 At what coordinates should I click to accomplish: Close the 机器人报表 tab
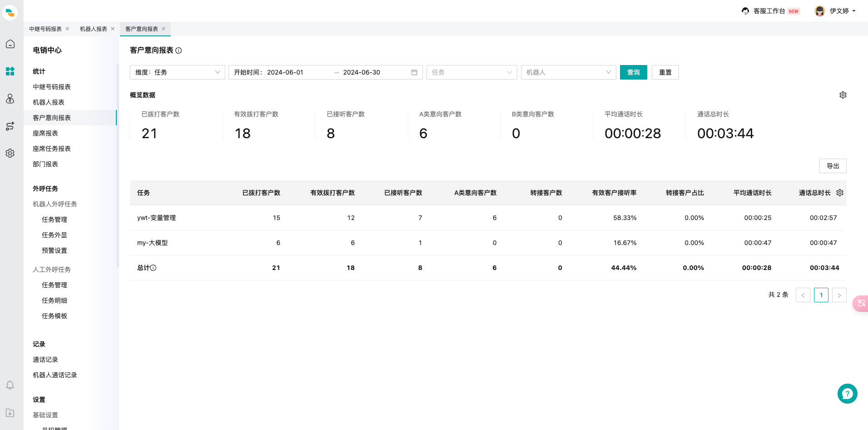click(113, 29)
